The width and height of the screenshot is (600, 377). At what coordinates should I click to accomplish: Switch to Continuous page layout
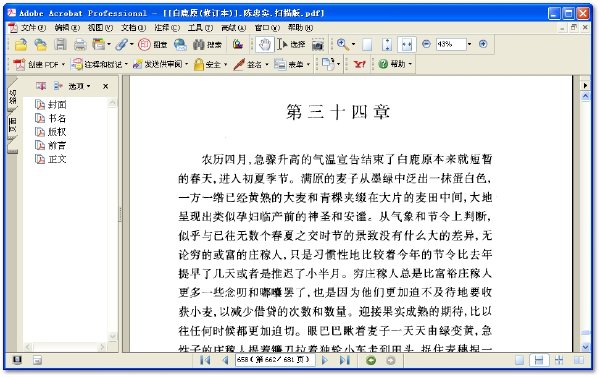click(x=539, y=360)
